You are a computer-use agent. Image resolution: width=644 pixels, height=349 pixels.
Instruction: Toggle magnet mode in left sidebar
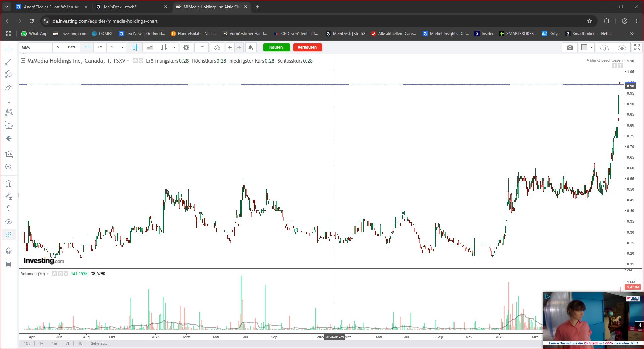(9, 184)
